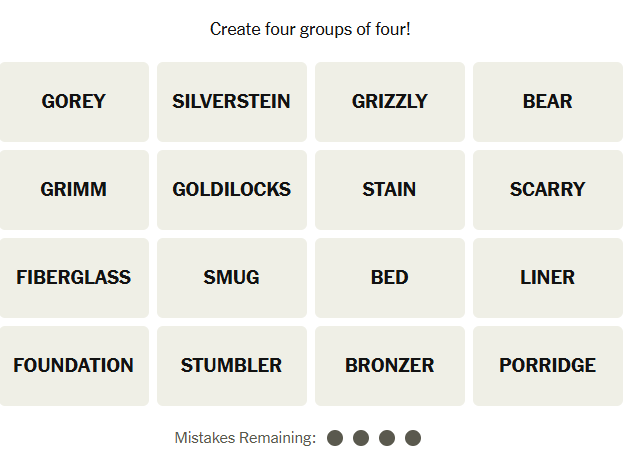Pick the FOUNDATION tile
Image resolution: width=627 pixels, height=450 pixels.
(x=74, y=366)
